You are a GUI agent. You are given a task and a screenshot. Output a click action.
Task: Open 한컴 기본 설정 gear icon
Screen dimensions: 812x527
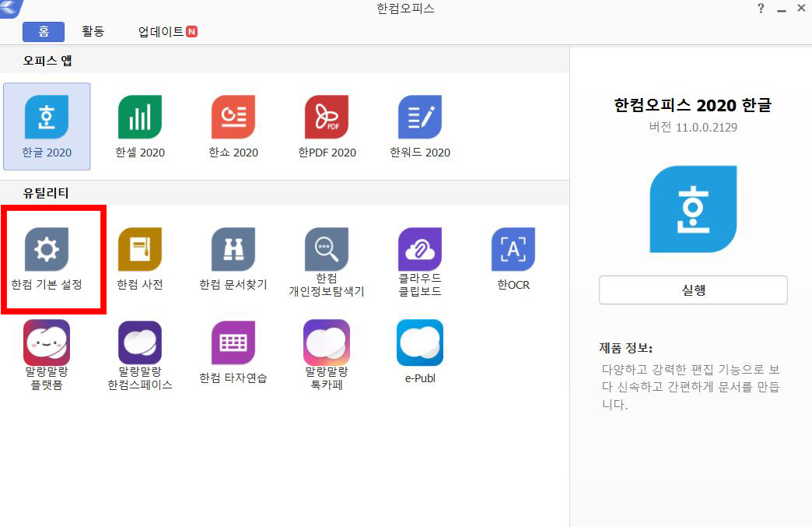point(47,249)
